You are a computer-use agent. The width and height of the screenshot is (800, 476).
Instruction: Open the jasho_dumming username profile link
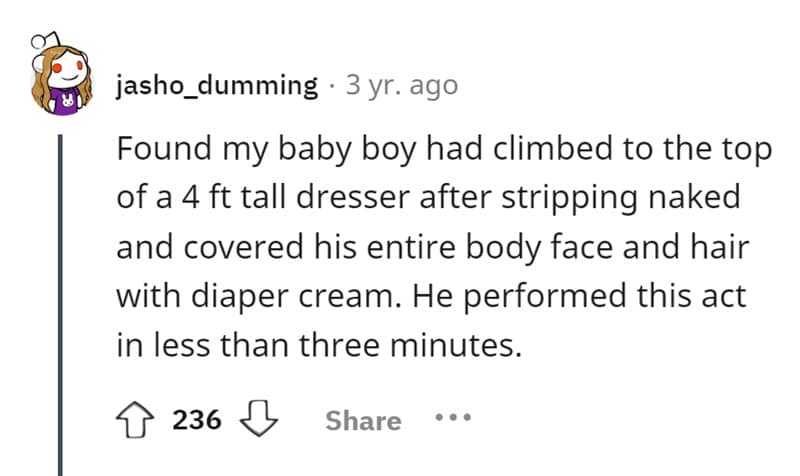click(216, 85)
